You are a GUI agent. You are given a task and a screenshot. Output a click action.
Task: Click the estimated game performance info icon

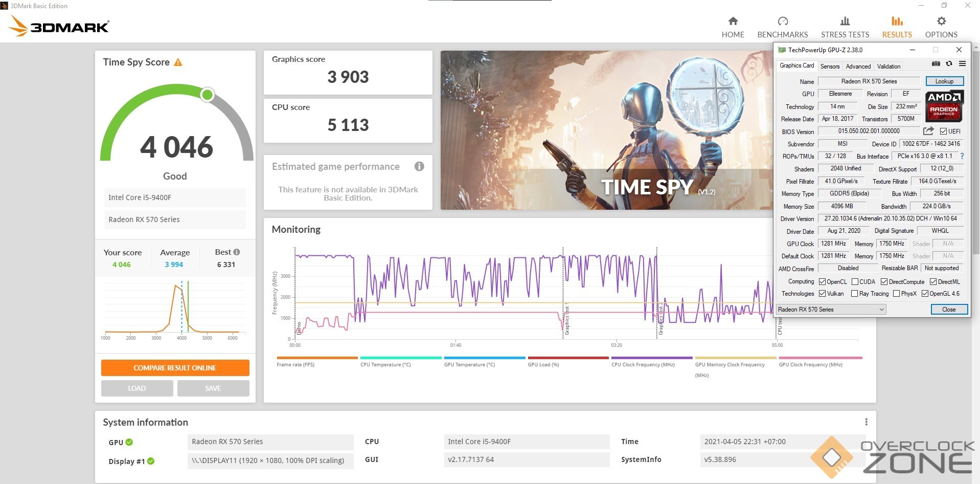click(x=419, y=166)
